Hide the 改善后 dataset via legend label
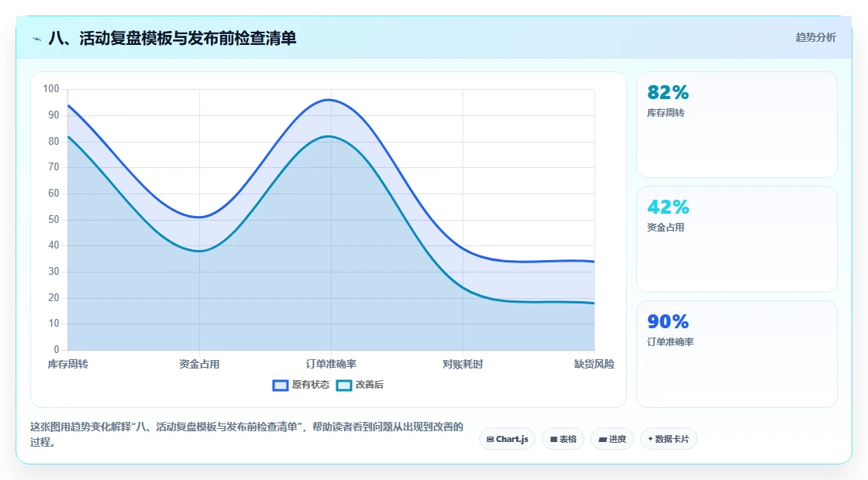Image resolution: width=868 pixels, height=480 pixels. [369, 385]
